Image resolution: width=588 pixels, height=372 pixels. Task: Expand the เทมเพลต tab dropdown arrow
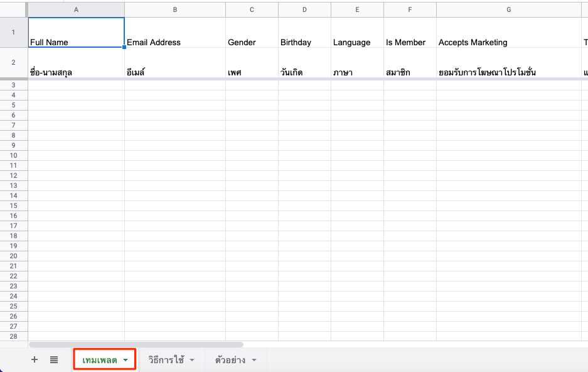click(x=126, y=360)
